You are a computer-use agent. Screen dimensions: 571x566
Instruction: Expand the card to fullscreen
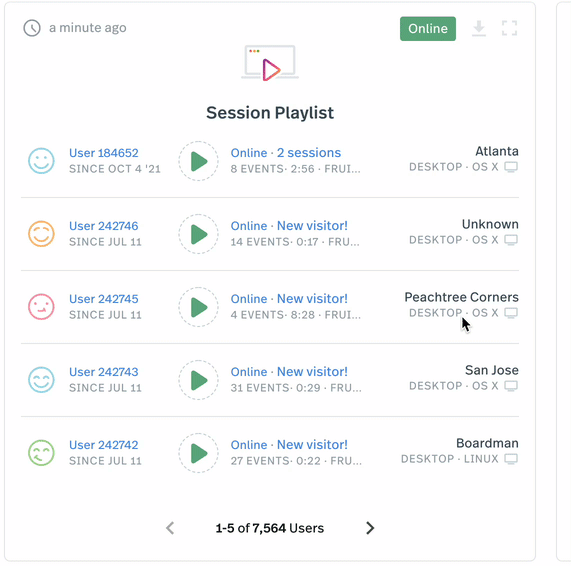click(x=509, y=28)
